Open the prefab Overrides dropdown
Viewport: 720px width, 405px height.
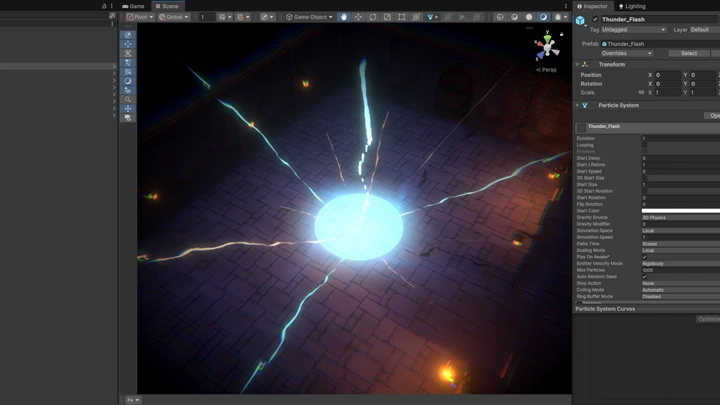[x=626, y=53]
